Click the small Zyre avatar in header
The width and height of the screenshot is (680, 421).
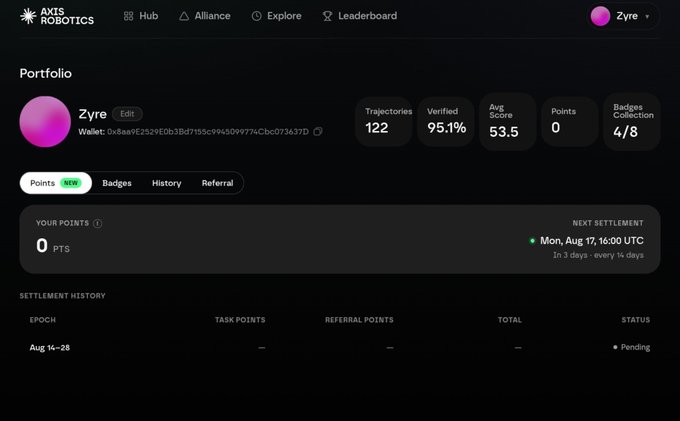[600, 16]
